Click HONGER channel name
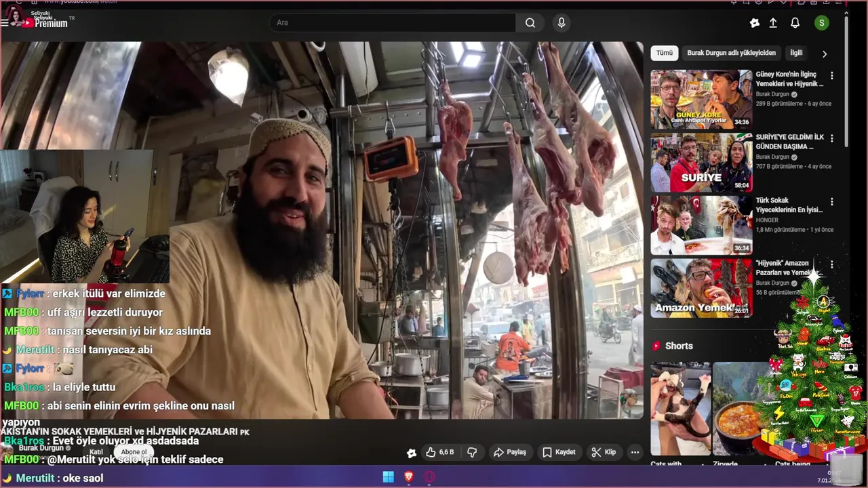868x488 pixels. pyautogui.click(x=768, y=220)
